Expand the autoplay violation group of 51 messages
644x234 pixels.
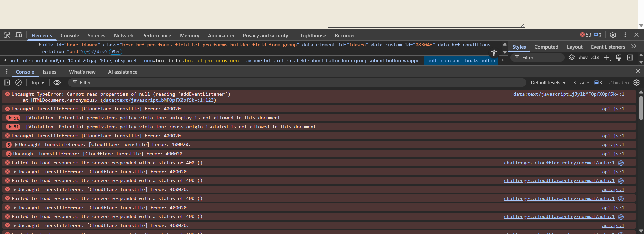coord(13,118)
